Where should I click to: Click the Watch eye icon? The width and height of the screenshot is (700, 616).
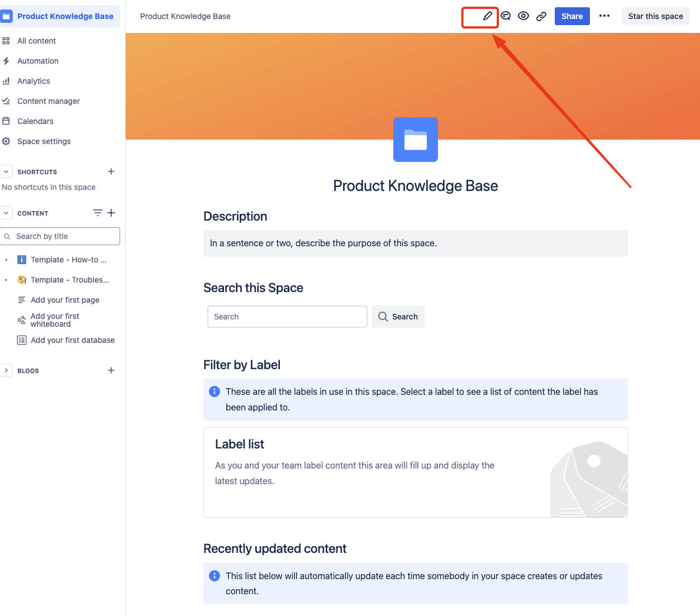coord(523,16)
